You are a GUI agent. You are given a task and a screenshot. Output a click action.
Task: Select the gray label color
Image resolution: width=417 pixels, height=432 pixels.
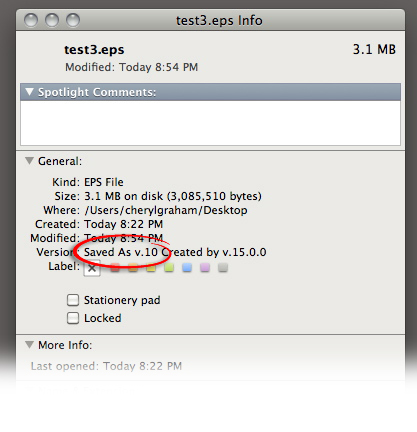[x=223, y=267]
